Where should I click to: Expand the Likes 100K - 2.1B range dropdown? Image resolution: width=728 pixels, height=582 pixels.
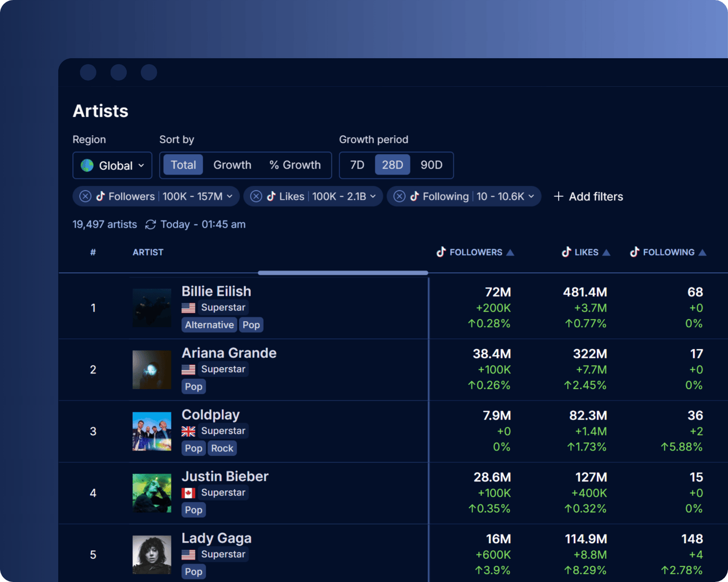point(373,197)
